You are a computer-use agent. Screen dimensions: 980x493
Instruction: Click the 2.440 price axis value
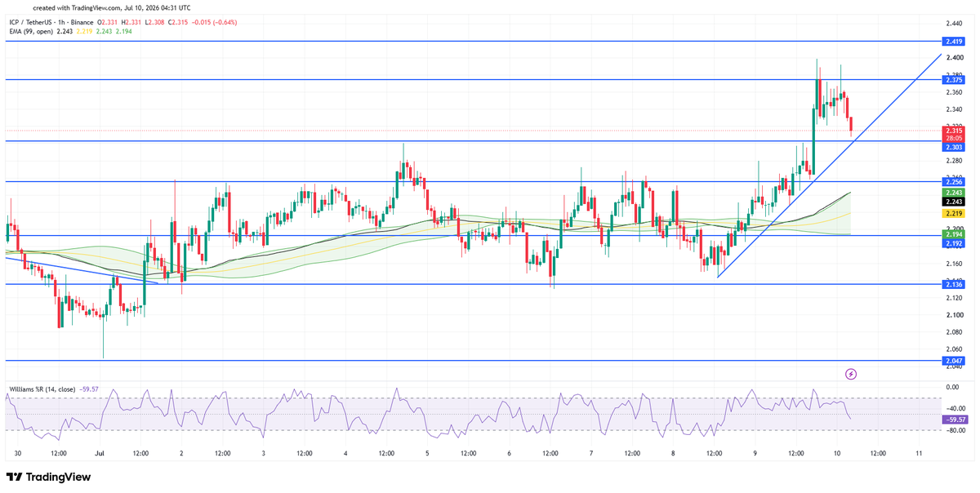tap(954, 24)
